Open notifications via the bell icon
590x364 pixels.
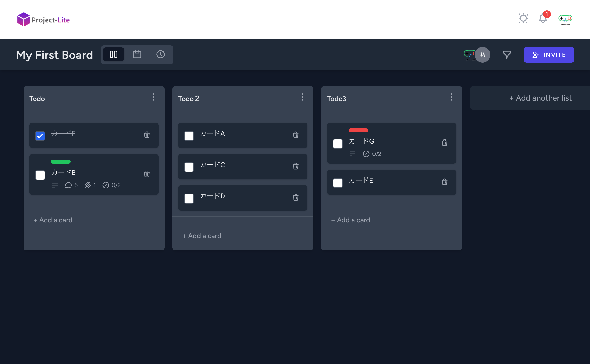(543, 18)
